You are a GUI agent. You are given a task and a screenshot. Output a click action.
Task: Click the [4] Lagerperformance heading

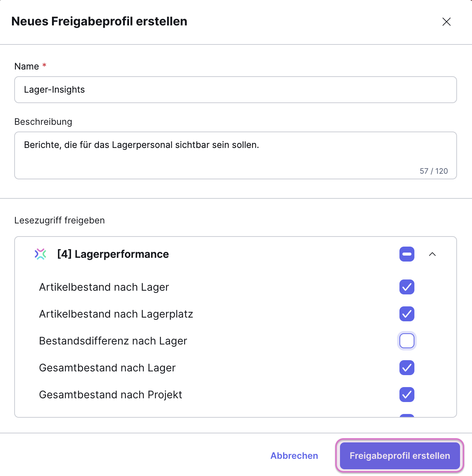pyautogui.click(x=113, y=254)
